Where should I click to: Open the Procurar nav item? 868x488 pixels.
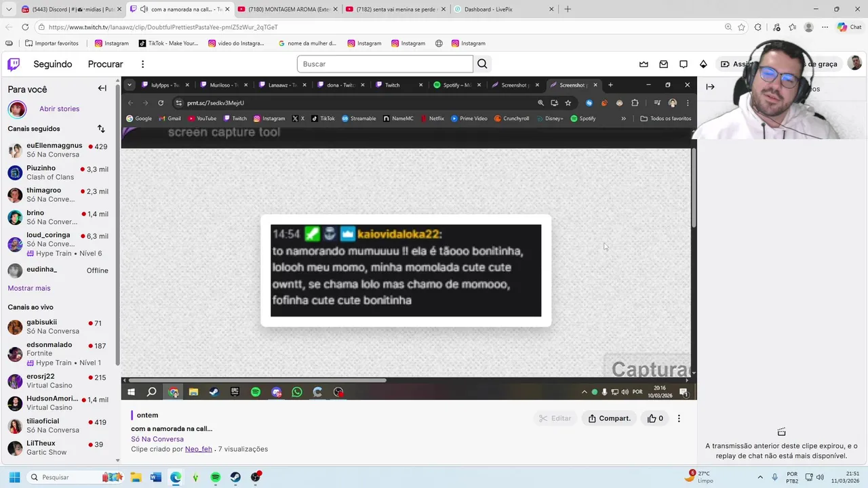(x=105, y=64)
